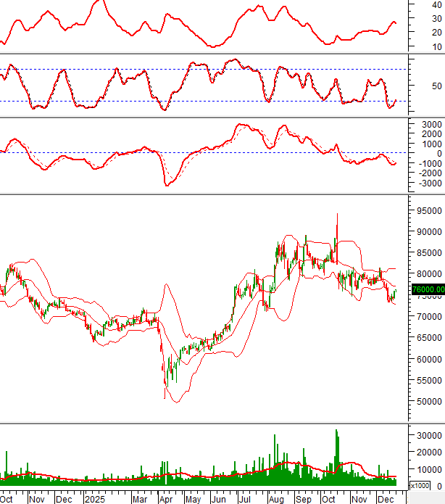Select the 50000 price axis label
The image size is (445, 504).
click(x=428, y=402)
